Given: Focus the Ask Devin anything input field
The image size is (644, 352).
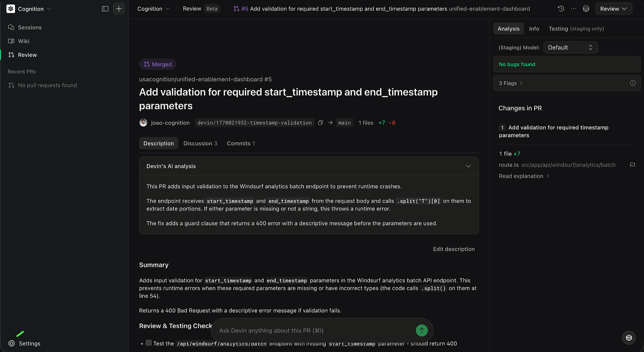Looking at the screenshot, I should tap(312, 331).
